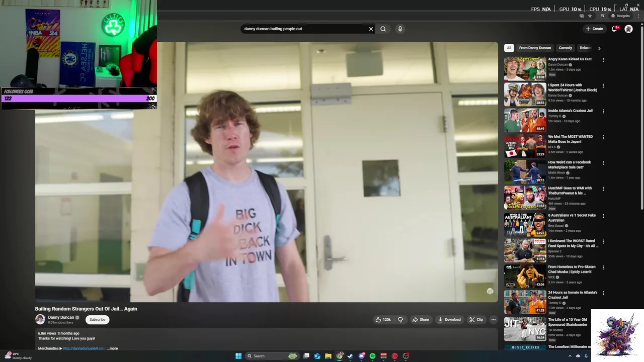Open the YouTube account avatar menu

pyautogui.click(x=628, y=29)
